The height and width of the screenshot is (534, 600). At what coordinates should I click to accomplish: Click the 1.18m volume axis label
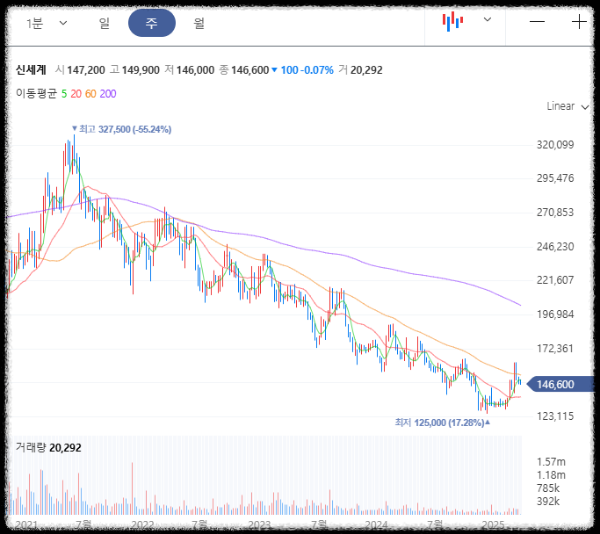tap(551, 475)
